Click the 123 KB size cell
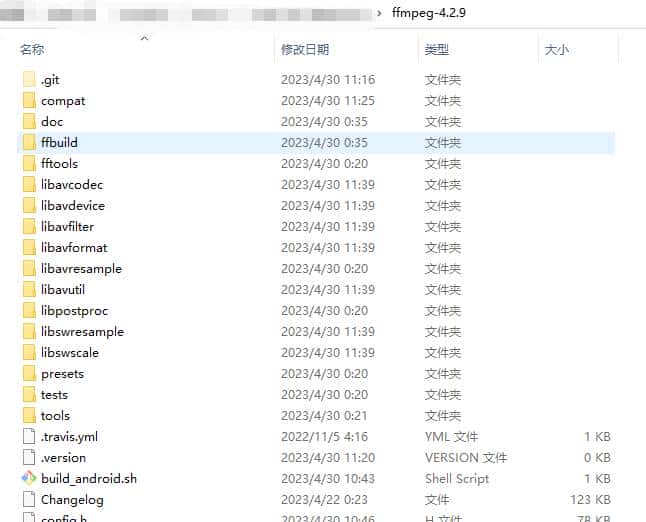Viewport: 646px width, 522px height. click(x=590, y=500)
